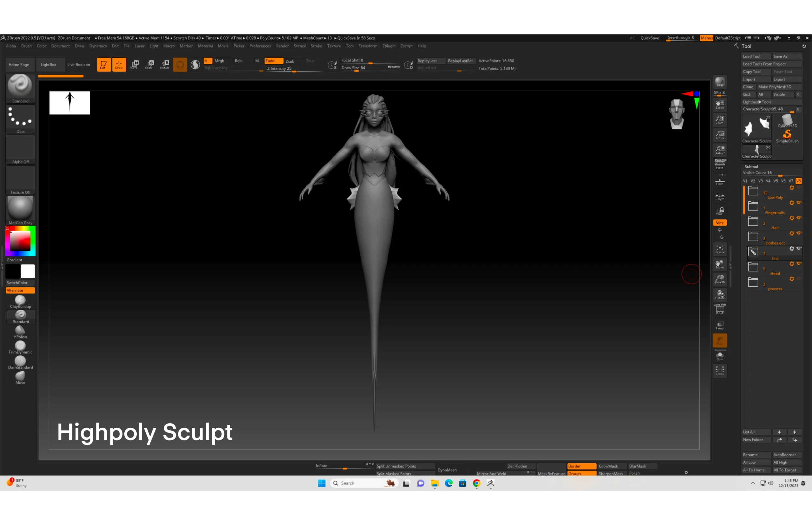812x525 pixels.
Task: Expand the Fingernails subtool folder
Action: (753, 206)
